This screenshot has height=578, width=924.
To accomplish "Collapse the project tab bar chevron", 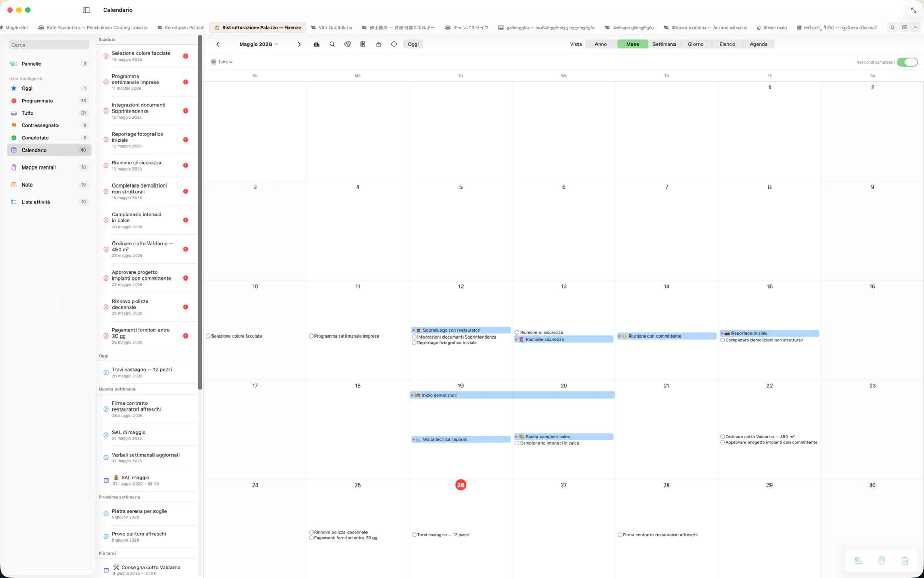I will (915, 28).
